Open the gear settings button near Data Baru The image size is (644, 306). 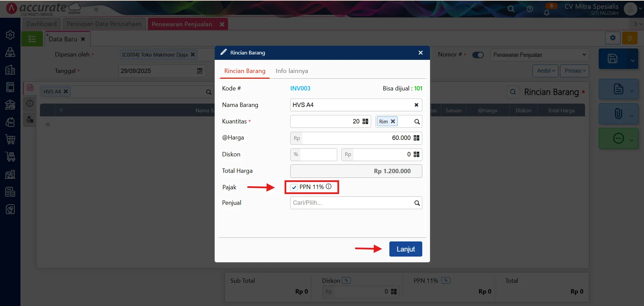[x=612, y=38]
